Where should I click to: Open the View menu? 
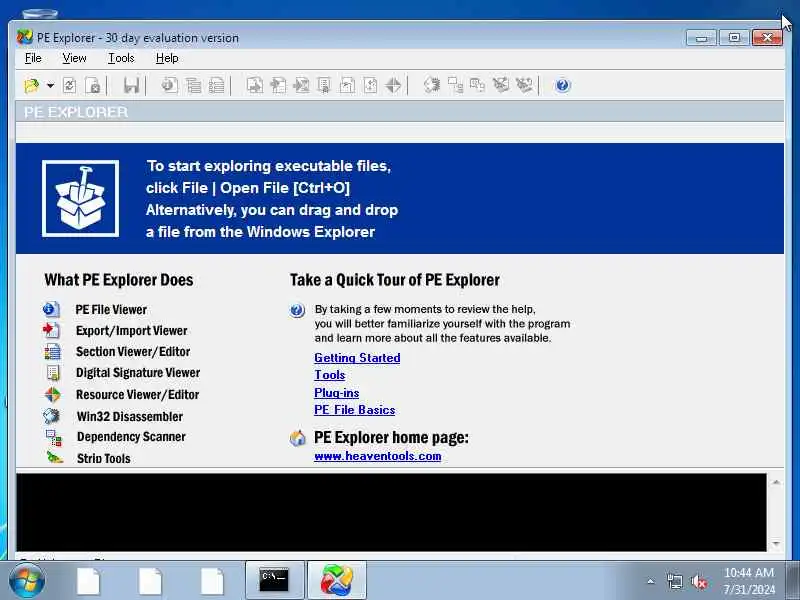pos(74,58)
